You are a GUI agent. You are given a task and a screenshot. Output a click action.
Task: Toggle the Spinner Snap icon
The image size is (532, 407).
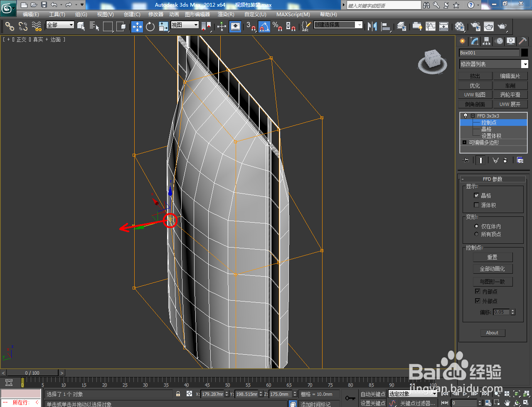pos(291,27)
